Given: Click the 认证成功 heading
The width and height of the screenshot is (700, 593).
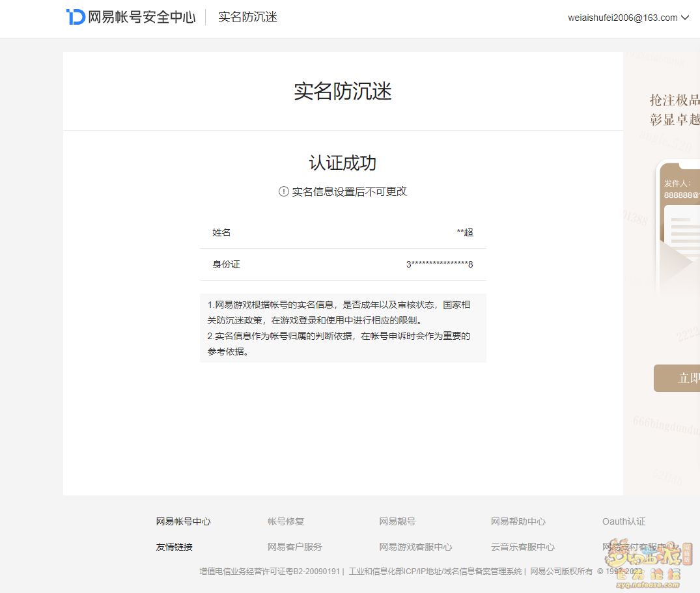Looking at the screenshot, I should pyautogui.click(x=343, y=163).
